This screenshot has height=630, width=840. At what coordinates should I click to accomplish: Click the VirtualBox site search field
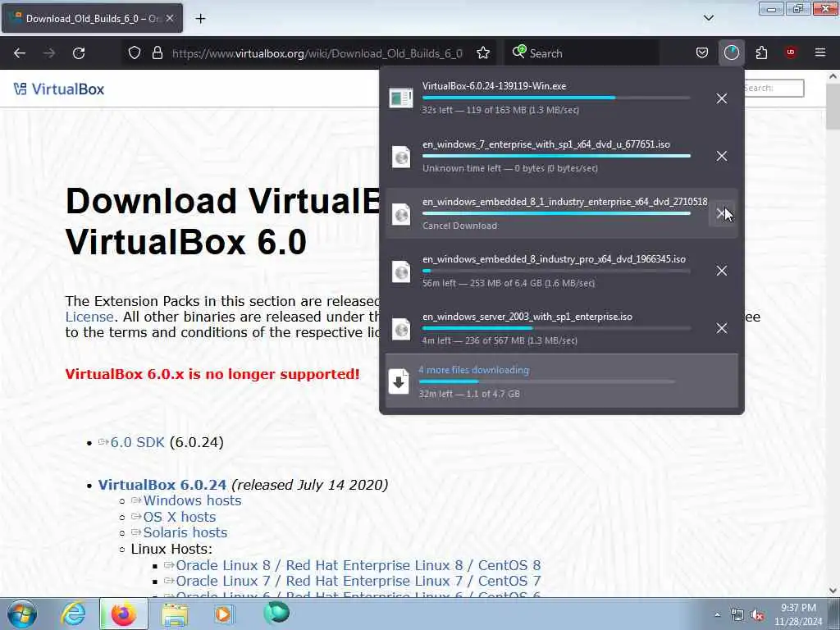[x=774, y=88]
